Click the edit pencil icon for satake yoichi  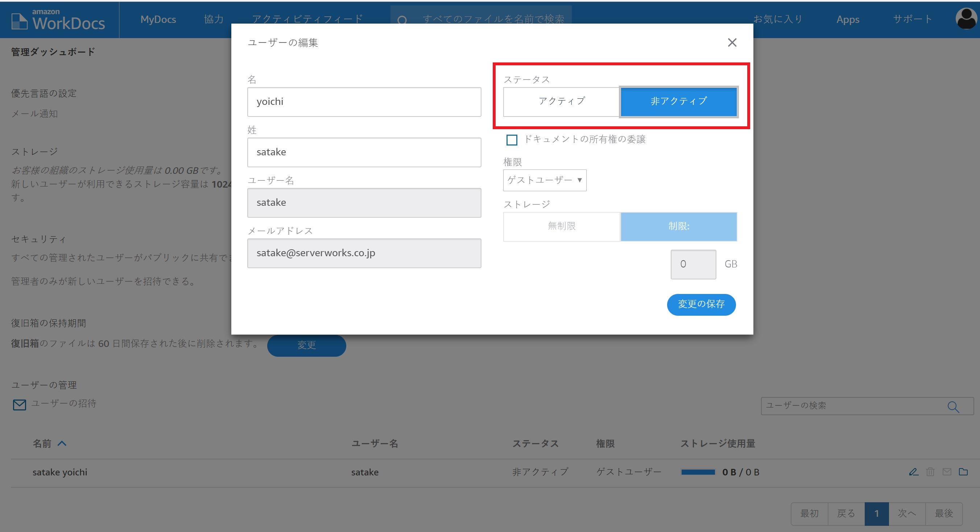tap(913, 472)
